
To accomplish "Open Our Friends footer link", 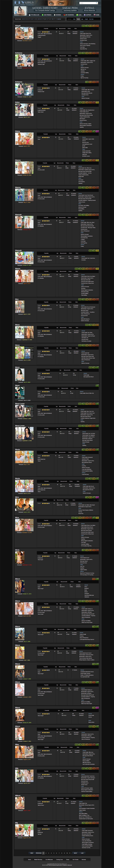I will coord(76,860).
